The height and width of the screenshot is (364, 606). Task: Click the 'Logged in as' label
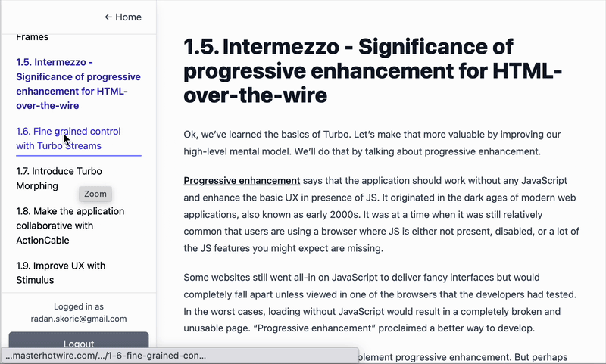79,306
